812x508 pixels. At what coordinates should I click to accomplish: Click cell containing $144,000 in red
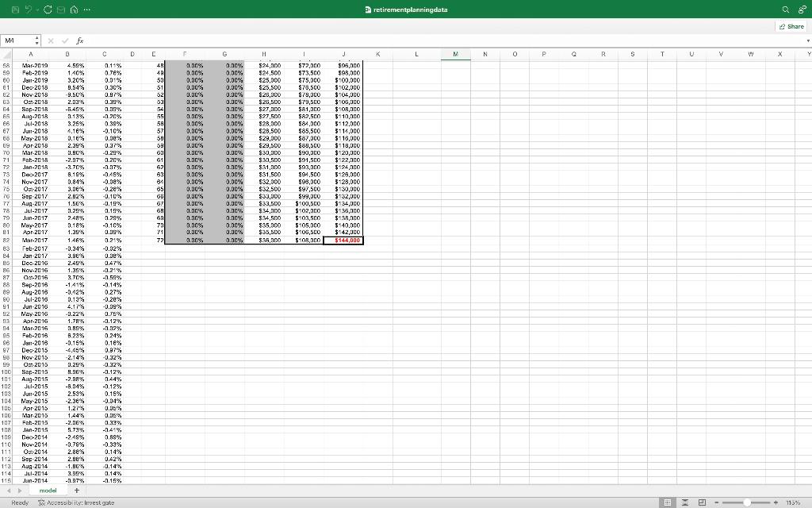click(x=343, y=241)
